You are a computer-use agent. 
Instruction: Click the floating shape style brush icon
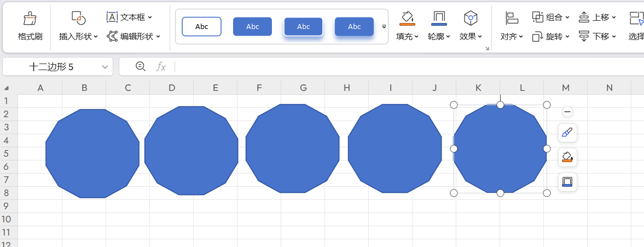567,133
